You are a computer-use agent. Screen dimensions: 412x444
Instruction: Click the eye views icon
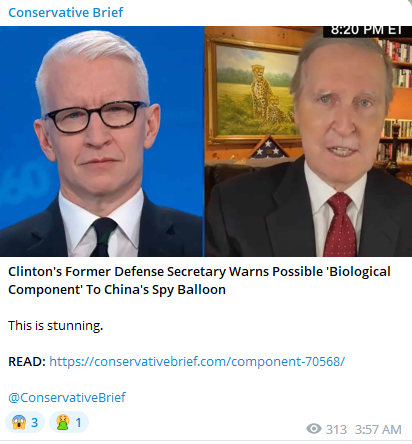click(x=314, y=429)
